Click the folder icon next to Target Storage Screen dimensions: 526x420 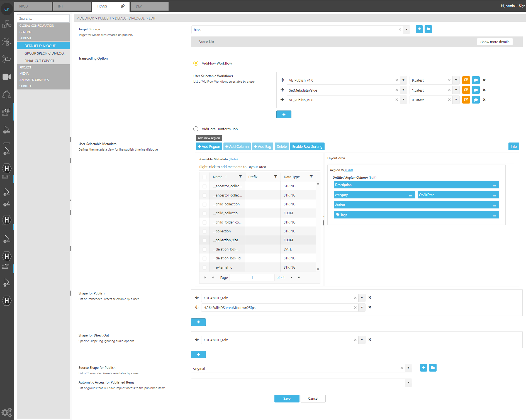click(x=428, y=29)
